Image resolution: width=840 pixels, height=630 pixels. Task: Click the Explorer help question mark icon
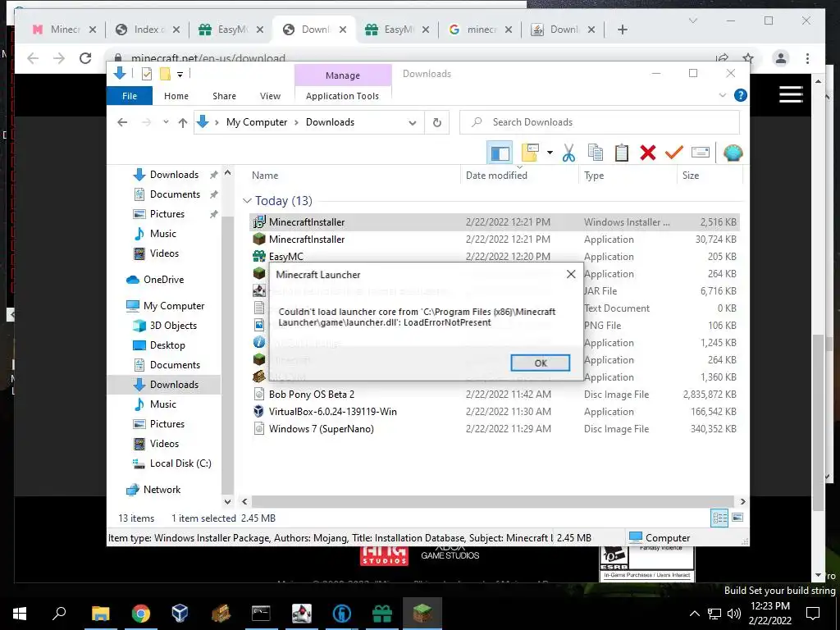741,95
